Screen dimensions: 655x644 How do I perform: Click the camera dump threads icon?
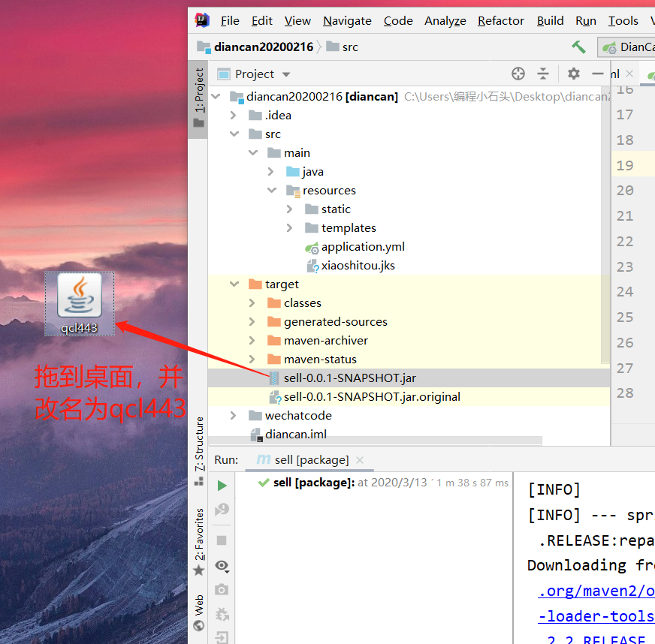(222, 589)
